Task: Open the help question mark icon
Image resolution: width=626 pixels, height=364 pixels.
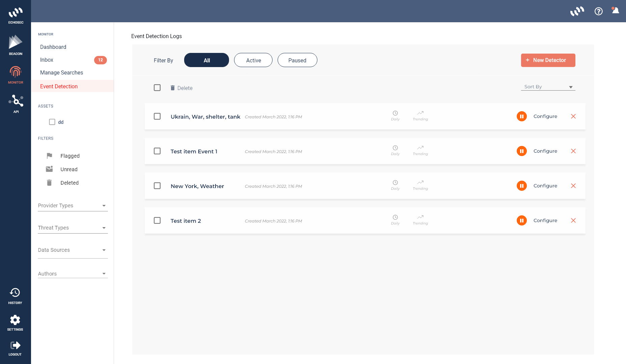Action: (x=598, y=11)
